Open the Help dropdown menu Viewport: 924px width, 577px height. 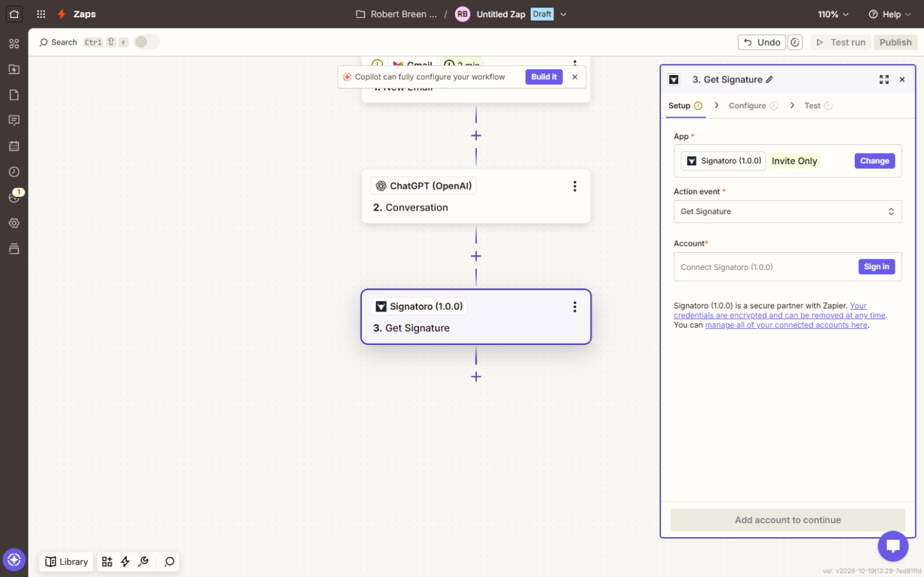coord(890,14)
